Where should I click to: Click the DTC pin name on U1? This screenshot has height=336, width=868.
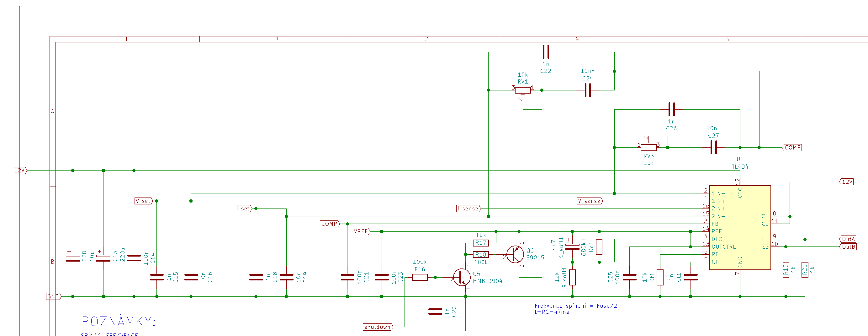pos(716,239)
